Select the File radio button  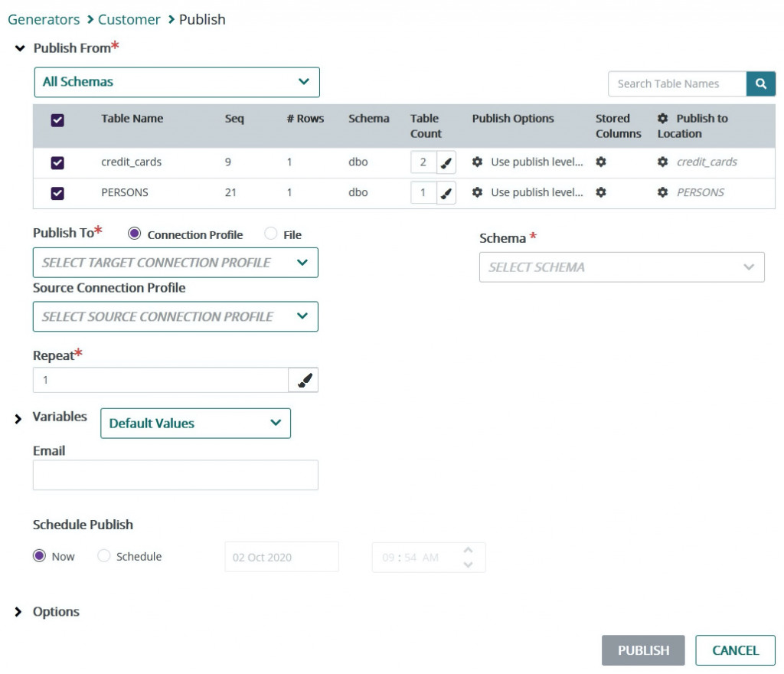(x=270, y=234)
